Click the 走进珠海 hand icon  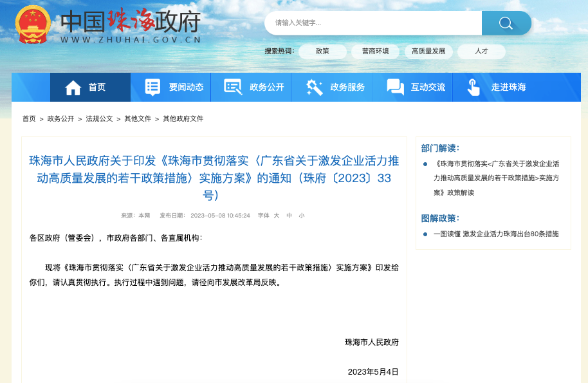coord(473,86)
